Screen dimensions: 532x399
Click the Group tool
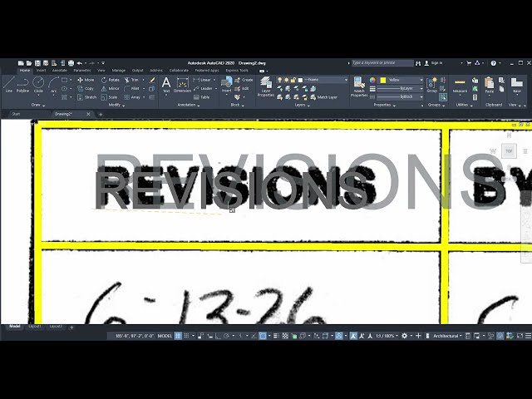(x=431, y=85)
